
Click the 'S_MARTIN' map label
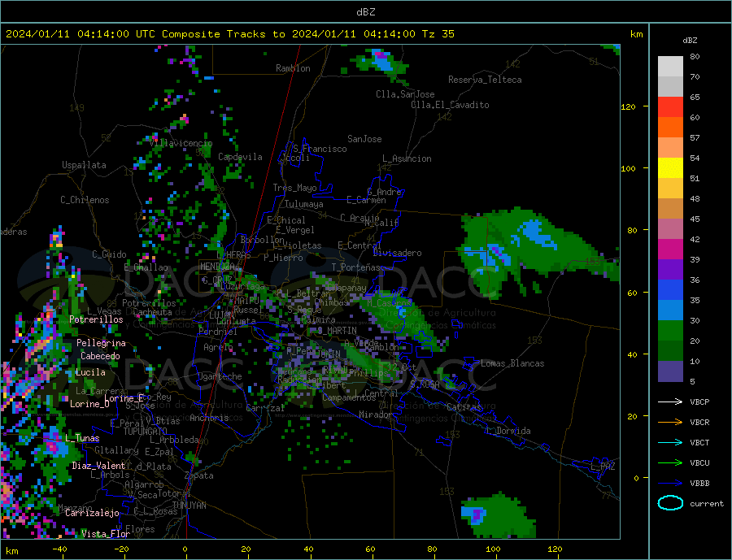[337, 331]
